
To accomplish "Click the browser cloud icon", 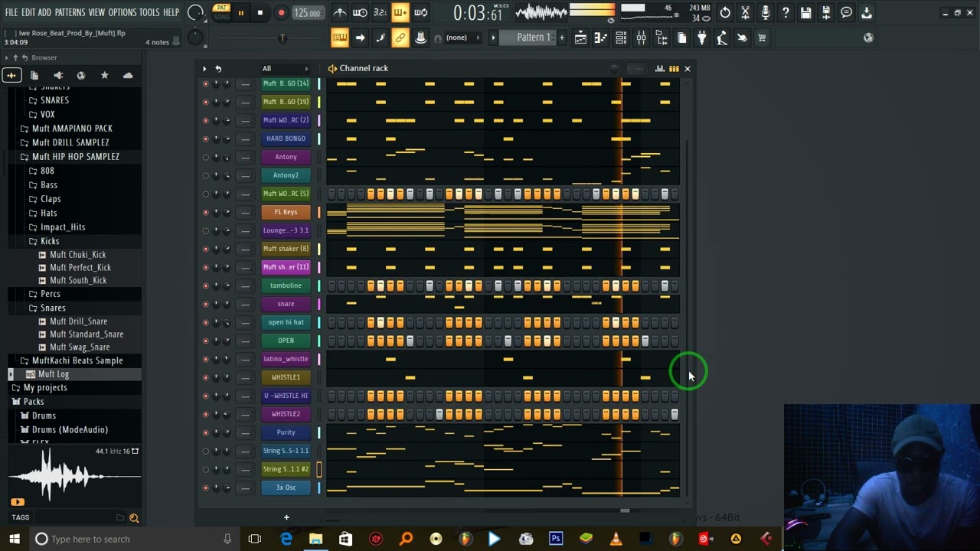I will (x=128, y=75).
